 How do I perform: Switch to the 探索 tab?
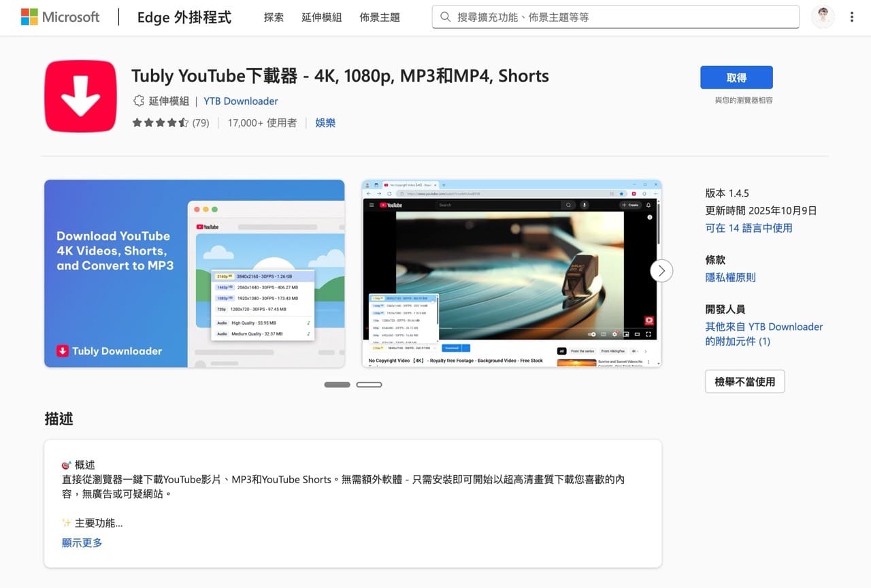pyautogui.click(x=274, y=18)
